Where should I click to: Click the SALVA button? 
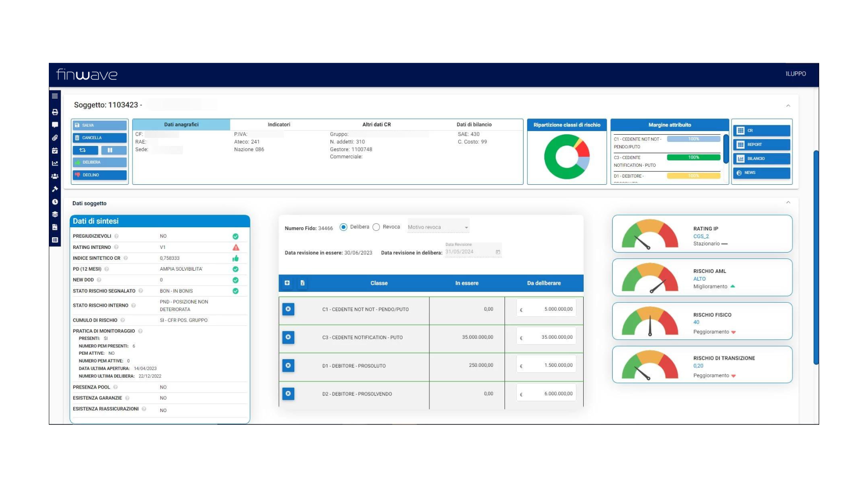tap(99, 125)
